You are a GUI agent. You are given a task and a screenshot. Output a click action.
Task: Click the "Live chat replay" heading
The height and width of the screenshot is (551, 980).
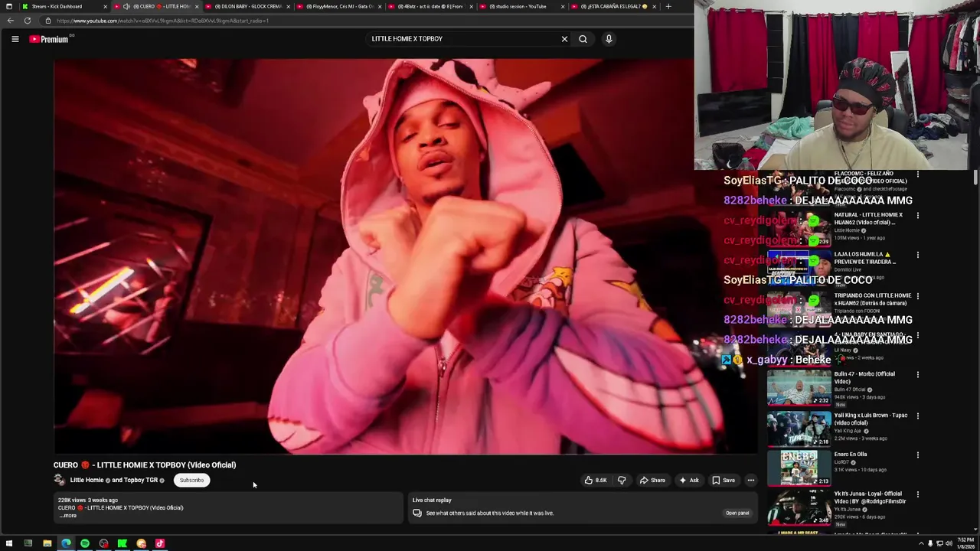(x=432, y=500)
